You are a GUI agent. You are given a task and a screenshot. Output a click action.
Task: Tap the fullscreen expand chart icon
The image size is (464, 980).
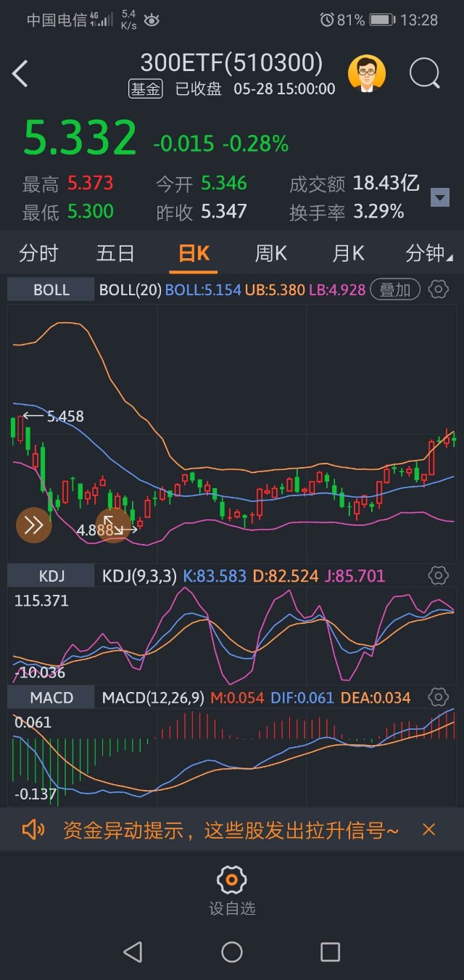pyautogui.click(x=113, y=524)
